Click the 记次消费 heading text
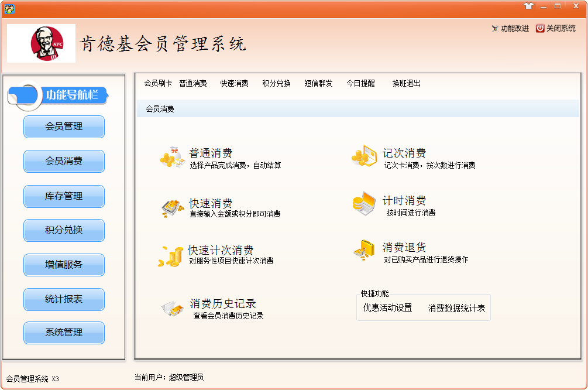The image size is (588, 390). [404, 153]
